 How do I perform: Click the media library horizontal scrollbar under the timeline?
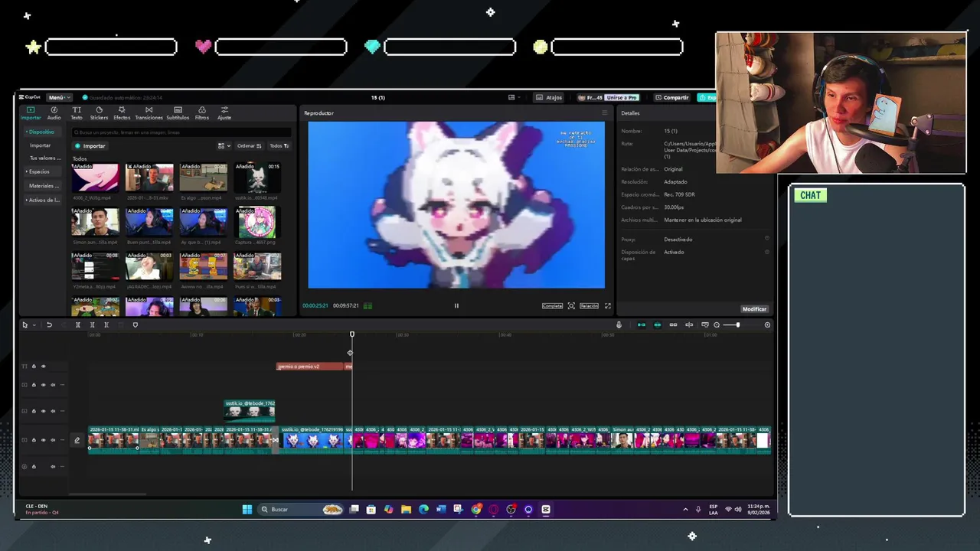(107, 494)
